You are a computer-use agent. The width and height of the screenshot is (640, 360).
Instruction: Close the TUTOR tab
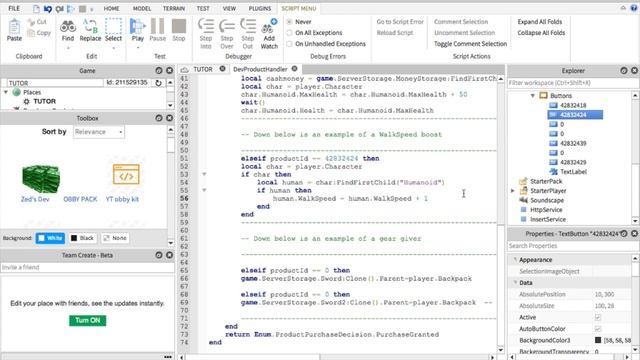click(x=222, y=69)
